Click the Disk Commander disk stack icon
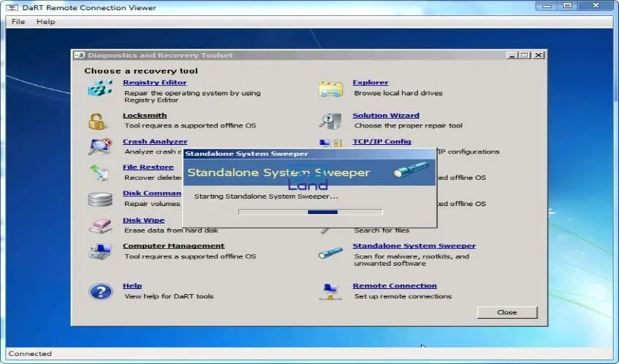The image size is (619, 364). (100, 199)
